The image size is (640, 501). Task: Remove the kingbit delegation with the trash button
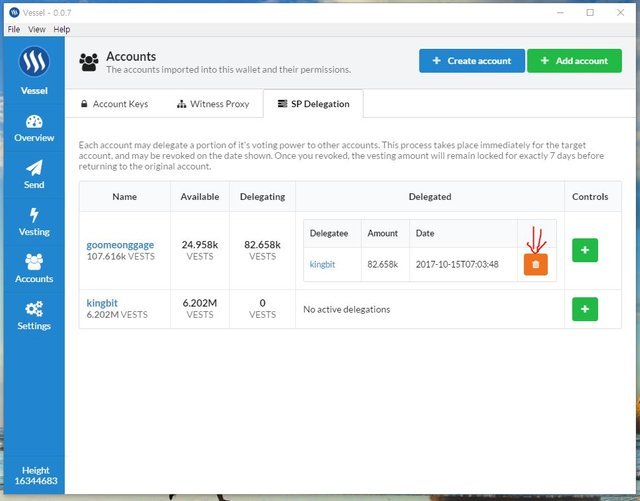click(535, 264)
